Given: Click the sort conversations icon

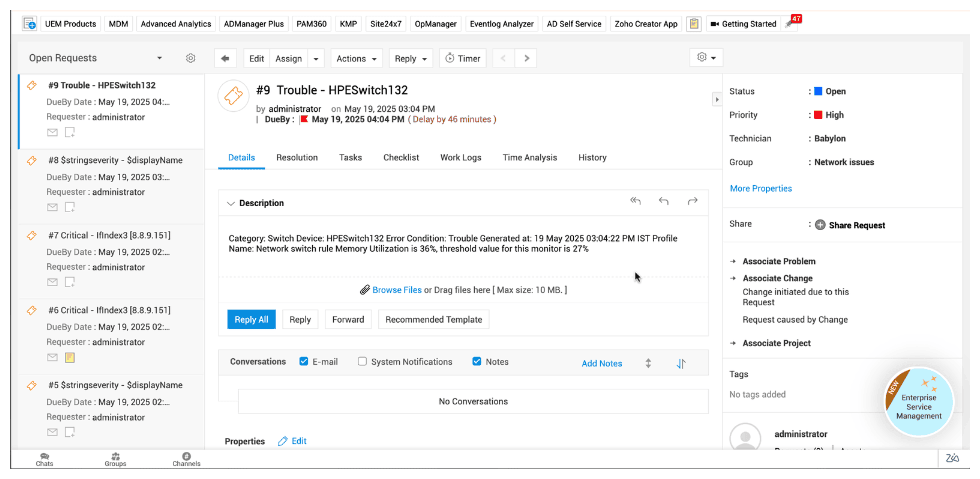Looking at the screenshot, I should (x=681, y=363).
